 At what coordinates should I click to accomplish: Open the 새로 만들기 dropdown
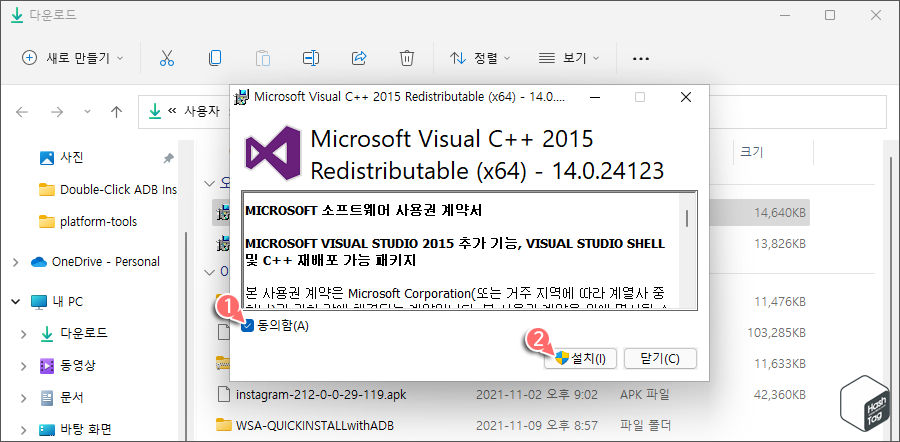point(73,58)
